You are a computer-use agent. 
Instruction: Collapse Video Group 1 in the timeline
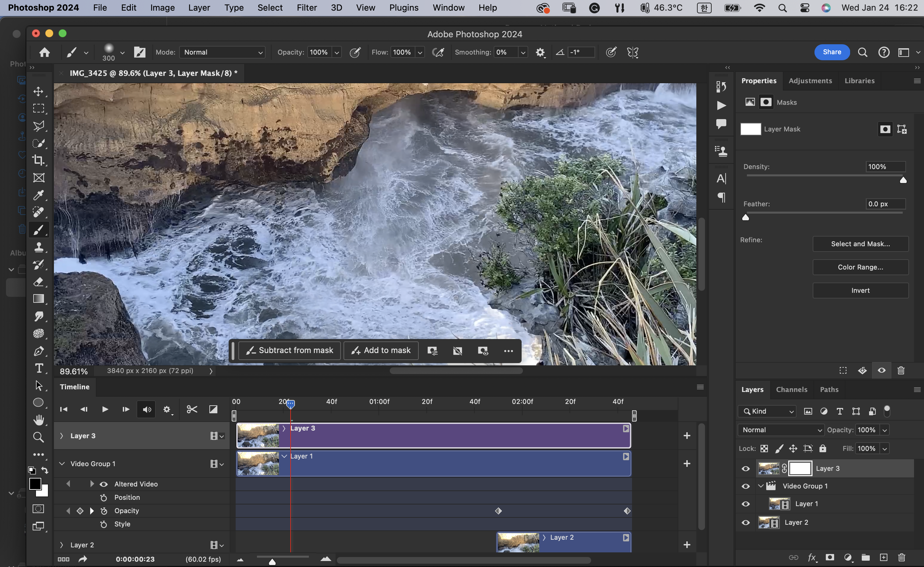(62, 464)
